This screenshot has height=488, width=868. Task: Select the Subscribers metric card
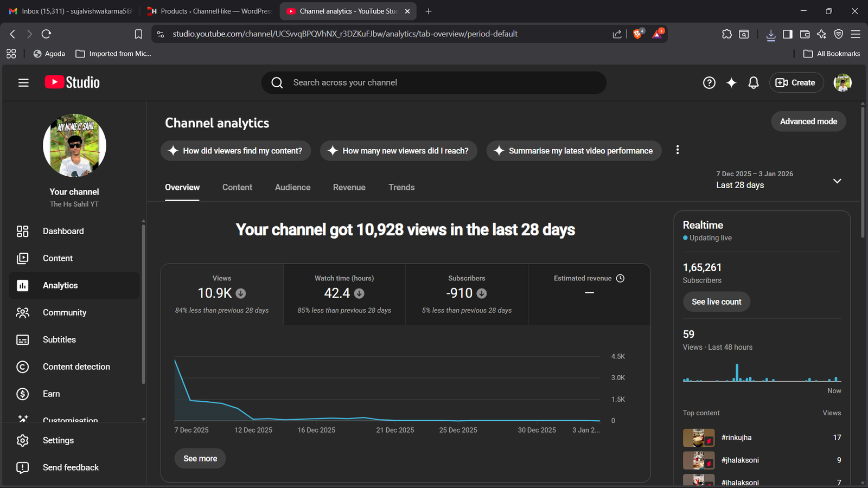[x=467, y=294]
